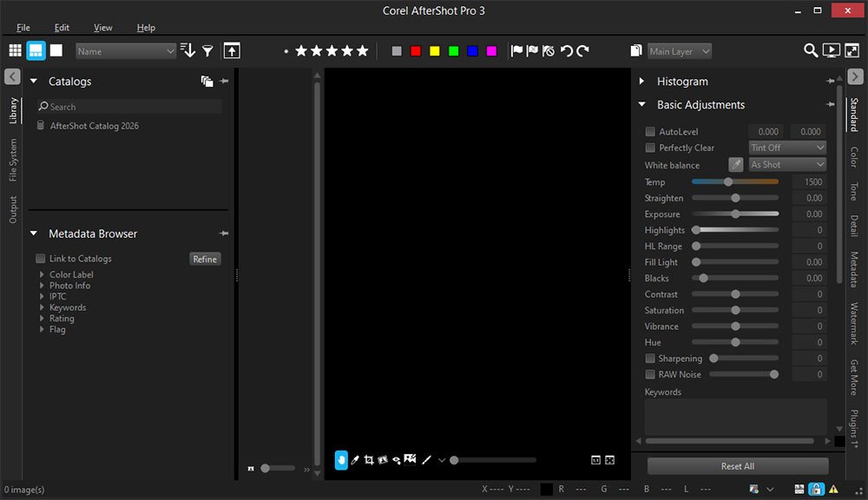Open the Edit menu
868x500 pixels.
click(x=62, y=28)
